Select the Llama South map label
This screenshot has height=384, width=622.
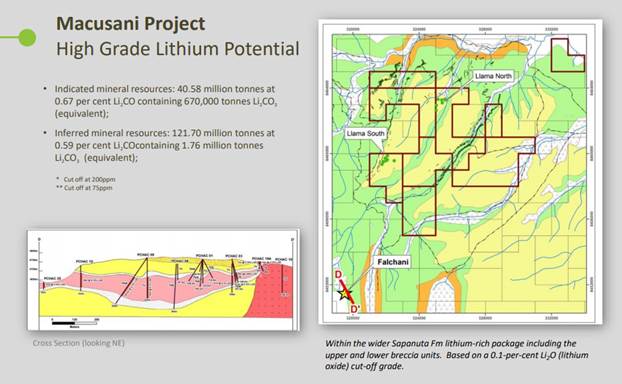coord(365,133)
